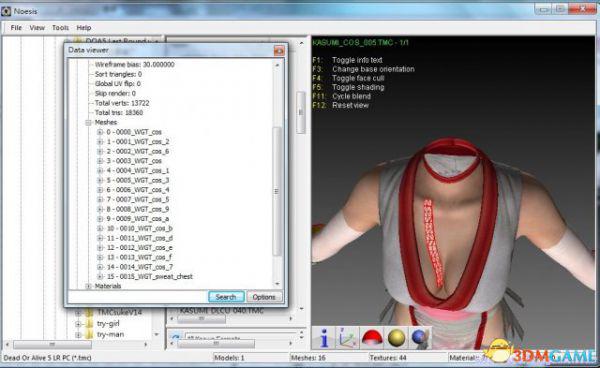The width and height of the screenshot is (600, 368).
Task: Open the File menu
Action: [16, 28]
